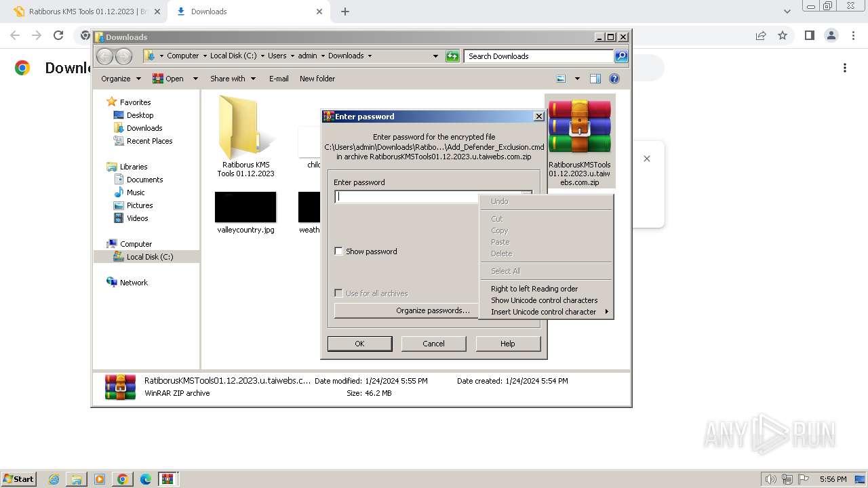Image resolution: width=868 pixels, height=488 pixels.
Task: Open the Downloads page three-dot menu
Action: click(x=845, y=68)
